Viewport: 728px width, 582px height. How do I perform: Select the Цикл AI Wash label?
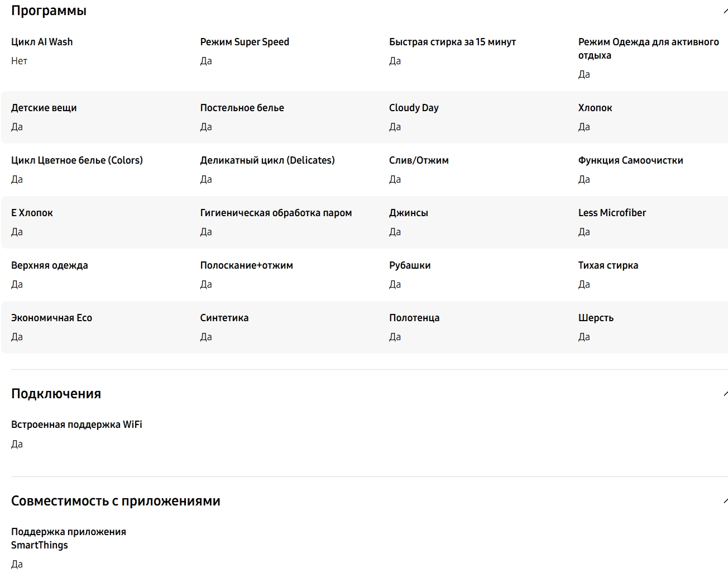pyautogui.click(x=42, y=42)
